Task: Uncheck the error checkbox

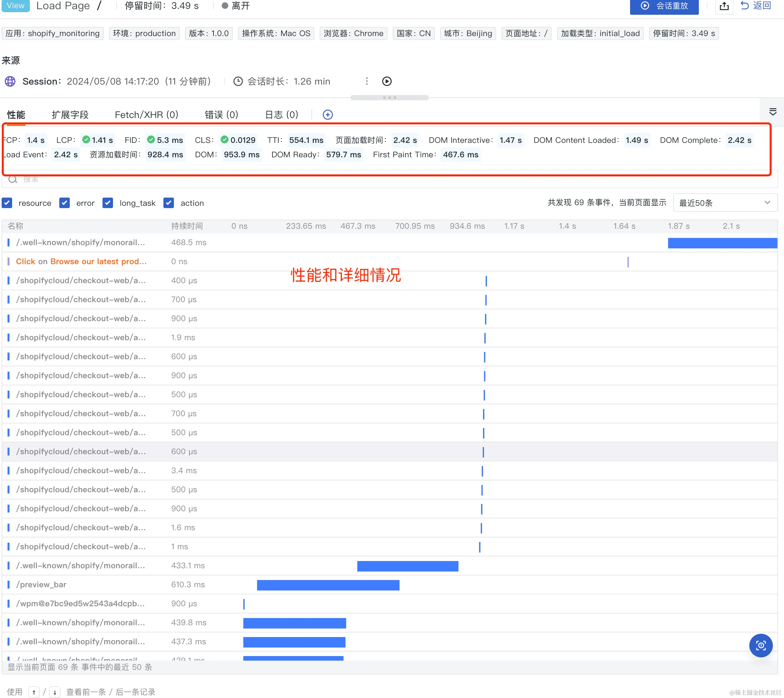Action: coord(65,203)
